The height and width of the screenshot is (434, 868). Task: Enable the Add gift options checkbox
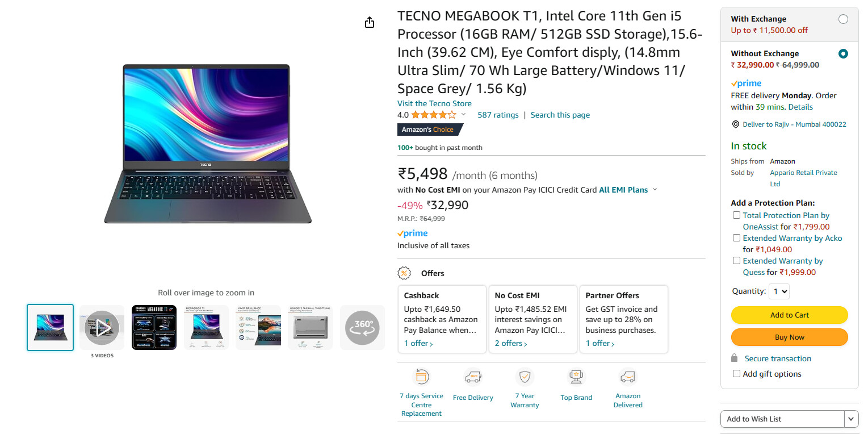coord(736,374)
